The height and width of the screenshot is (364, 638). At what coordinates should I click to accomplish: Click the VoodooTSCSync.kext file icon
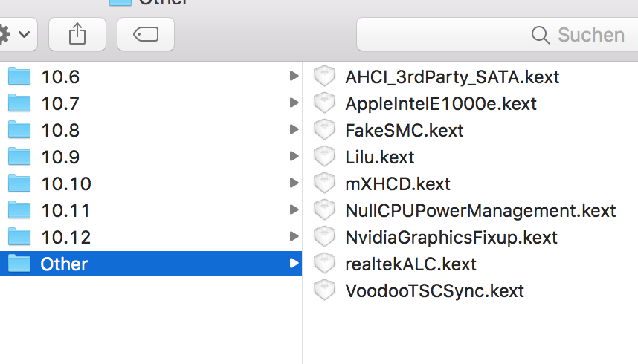pyautogui.click(x=324, y=290)
